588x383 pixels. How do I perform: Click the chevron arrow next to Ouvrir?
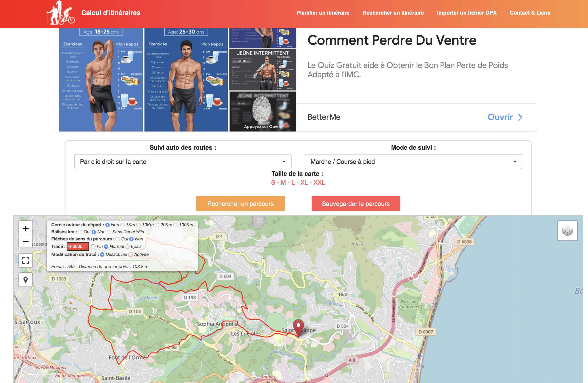(x=520, y=117)
